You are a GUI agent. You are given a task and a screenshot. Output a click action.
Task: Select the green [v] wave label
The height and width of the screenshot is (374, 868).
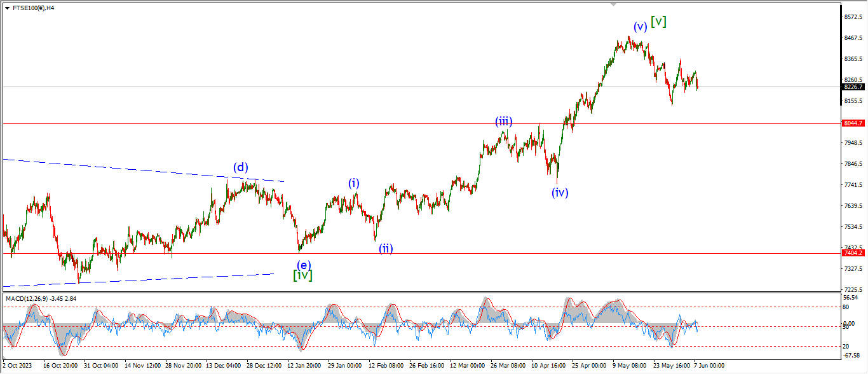tap(658, 21)
